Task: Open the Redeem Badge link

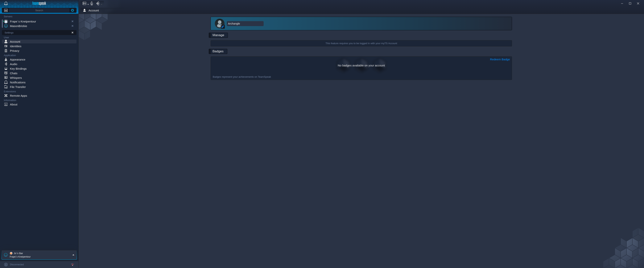Action: 500,59
